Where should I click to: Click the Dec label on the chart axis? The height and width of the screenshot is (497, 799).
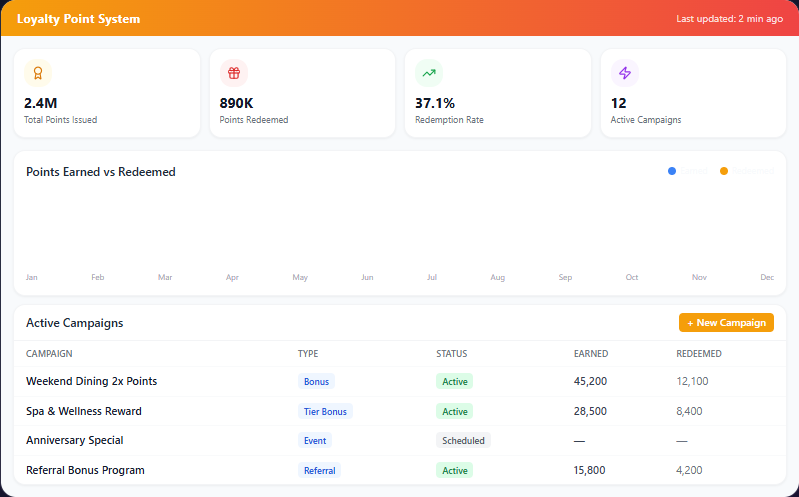click(767, 277)
